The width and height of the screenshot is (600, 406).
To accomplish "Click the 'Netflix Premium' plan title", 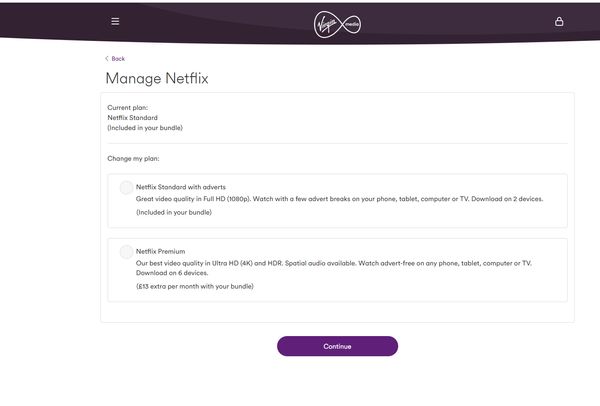I will click(160, 251).
